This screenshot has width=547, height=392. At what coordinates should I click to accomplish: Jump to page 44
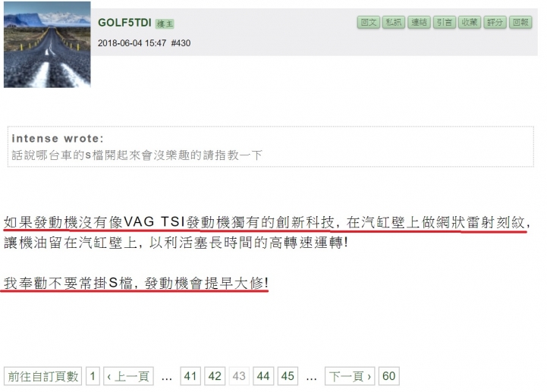263,376
